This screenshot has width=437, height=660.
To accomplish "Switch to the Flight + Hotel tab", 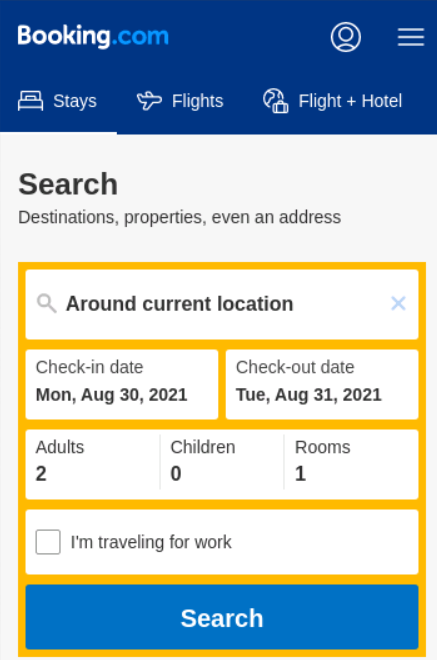I will pyautogui.click(x=333, y=101).
